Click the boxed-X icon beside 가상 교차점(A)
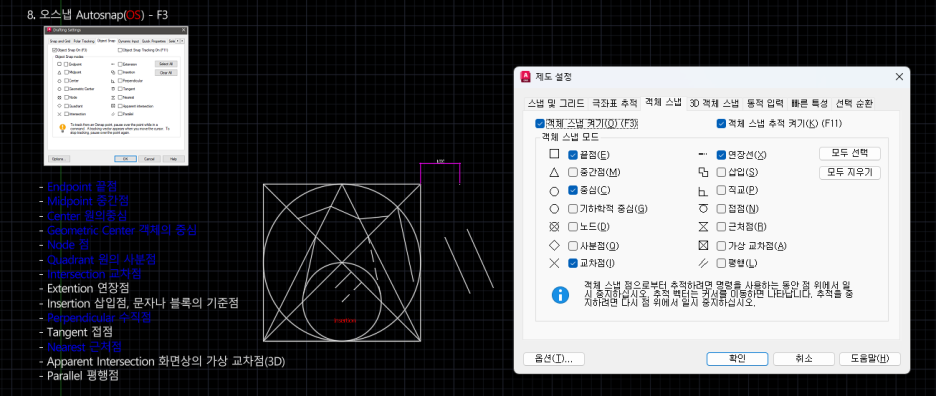936x396 pixels. coord(703,245)
